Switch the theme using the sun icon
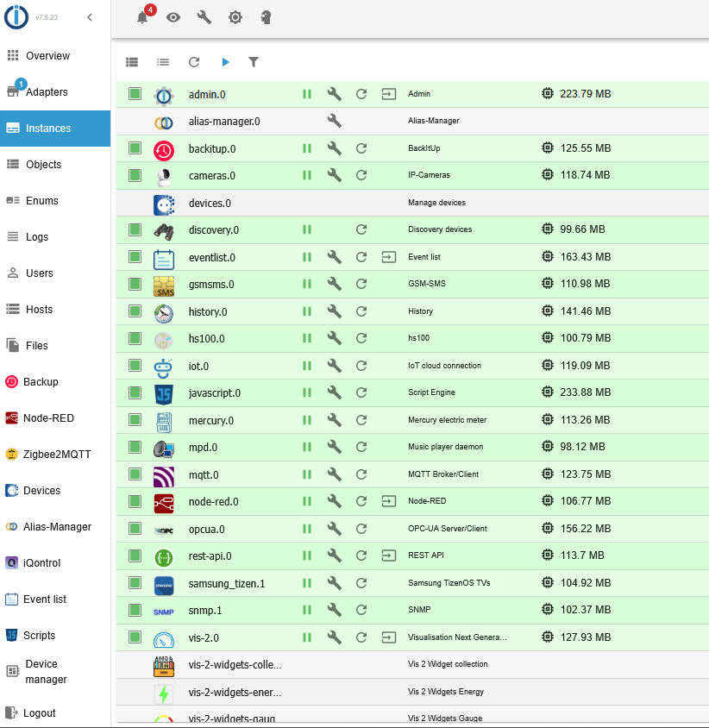 pos(235,17)
